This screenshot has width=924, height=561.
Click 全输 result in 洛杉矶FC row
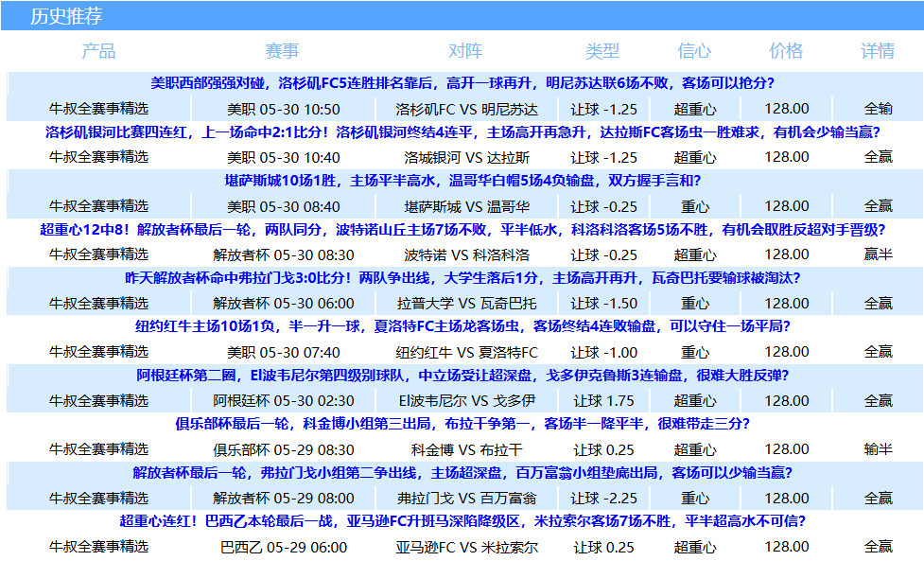[878, 109]
